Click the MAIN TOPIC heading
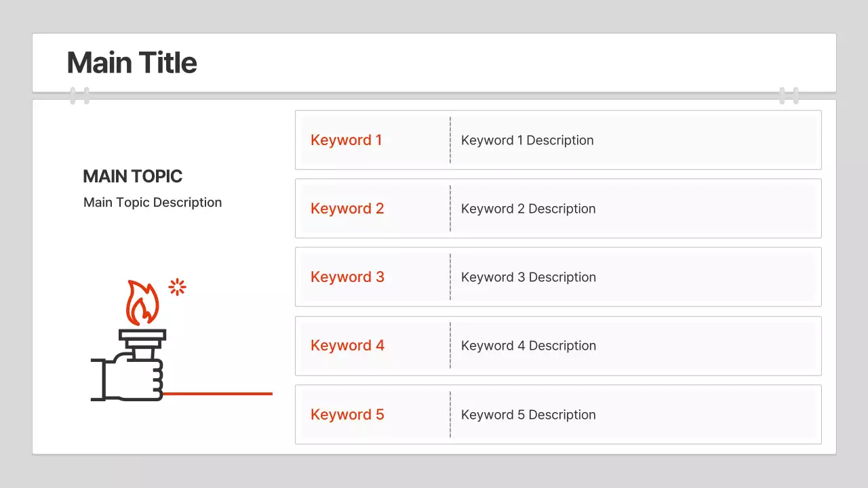868x488 pixels. pos(133,176)
